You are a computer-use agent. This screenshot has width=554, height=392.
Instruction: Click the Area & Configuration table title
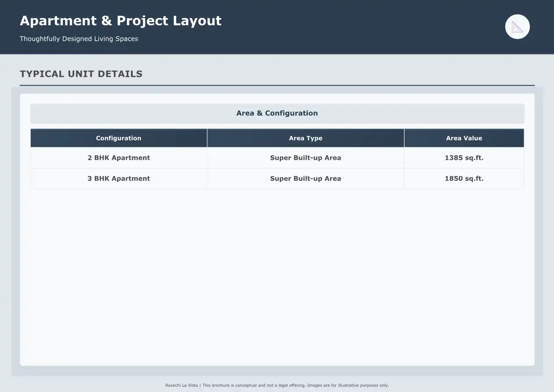coord(277,113)
